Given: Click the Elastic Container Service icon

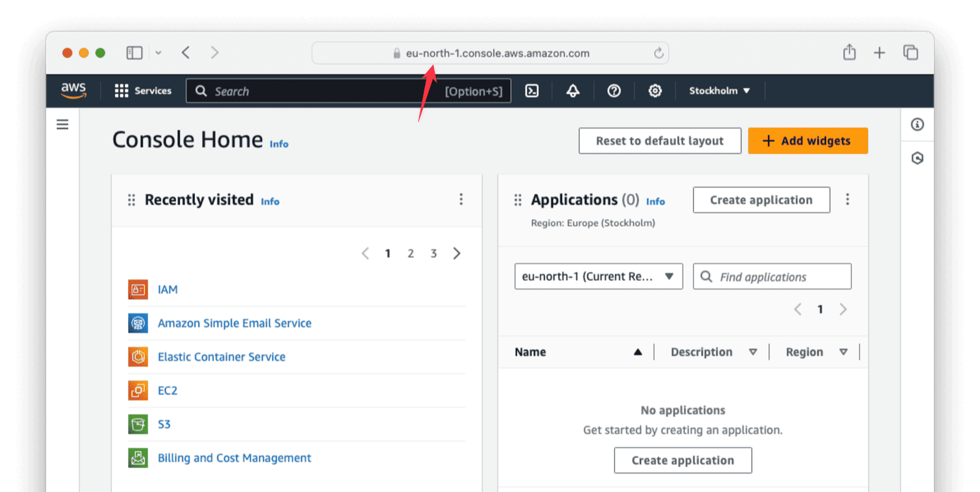Looking at the screenshot, I should click(138, 357).
